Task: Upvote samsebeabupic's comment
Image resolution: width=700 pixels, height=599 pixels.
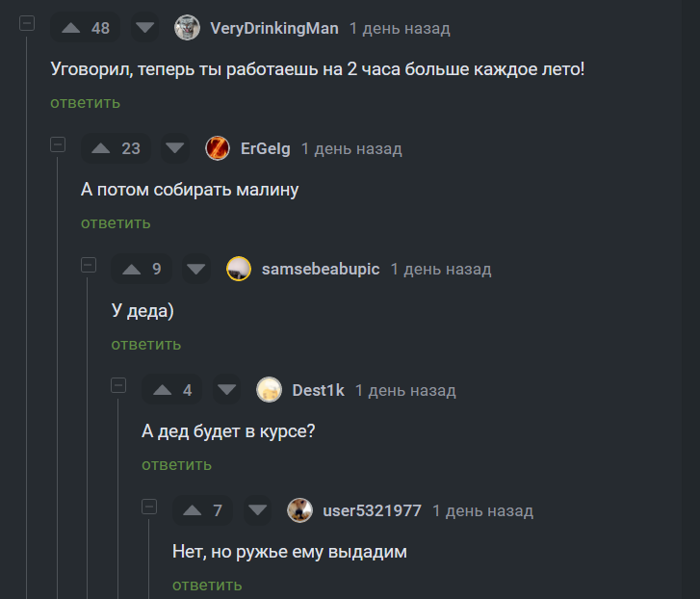Action: (131, 269)
